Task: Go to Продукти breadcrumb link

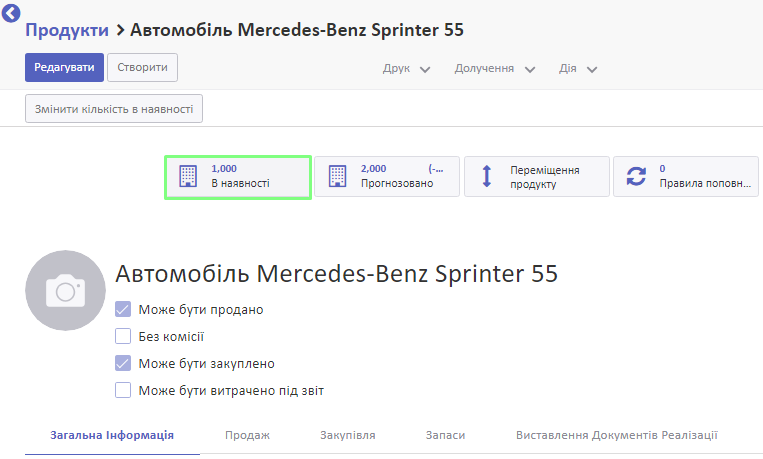Action: pos(67,30)
